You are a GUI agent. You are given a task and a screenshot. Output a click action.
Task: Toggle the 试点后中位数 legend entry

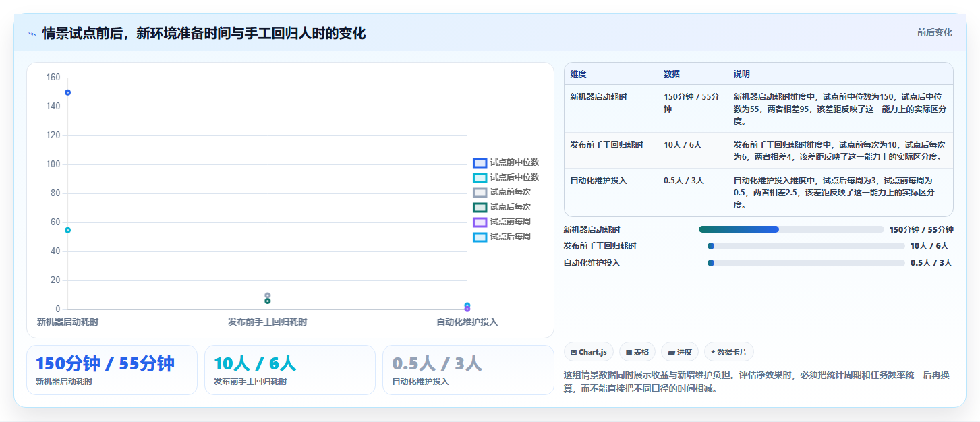[506, 177]
